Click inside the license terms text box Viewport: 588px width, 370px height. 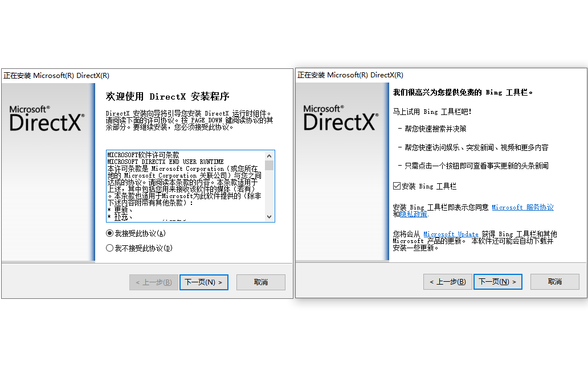[x=186, y=186]
